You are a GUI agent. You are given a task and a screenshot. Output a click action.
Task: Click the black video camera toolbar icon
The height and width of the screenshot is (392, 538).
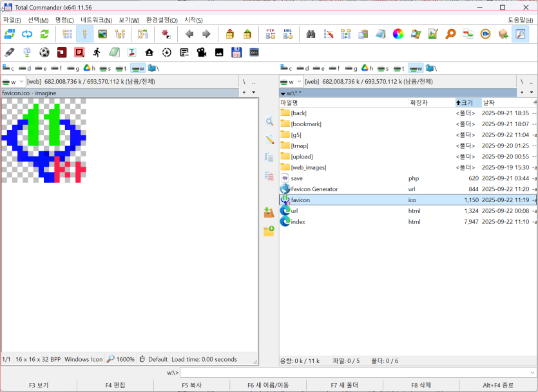pos(202,52)
